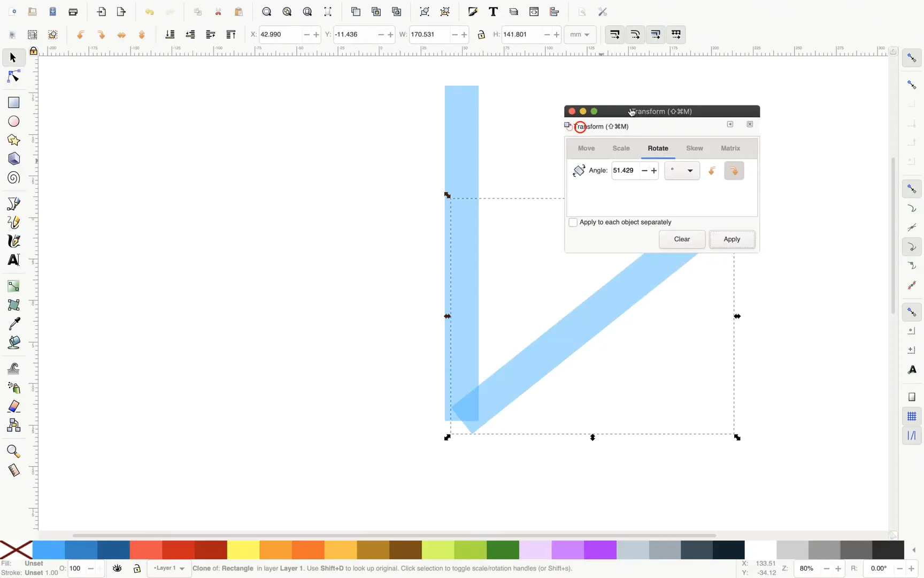
Task: Select the 3D box tool
Action: click(x=13, y=159)
